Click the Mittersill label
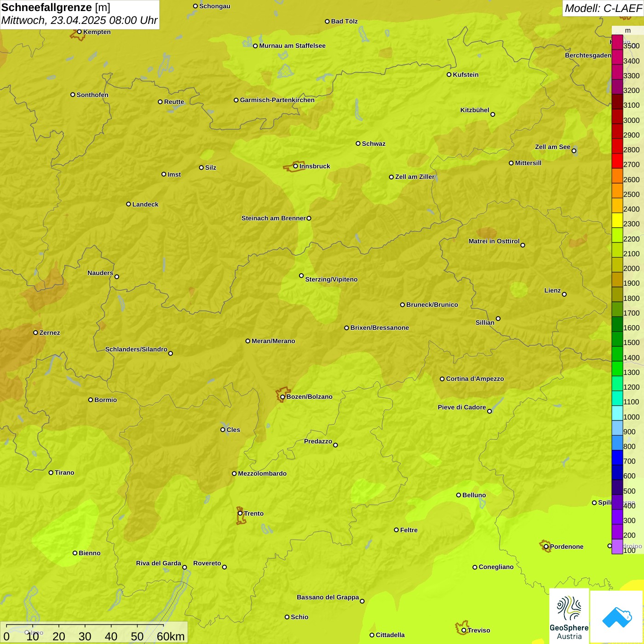The width and height of the screenshot is (644, 644). click(x=528, y=163)
